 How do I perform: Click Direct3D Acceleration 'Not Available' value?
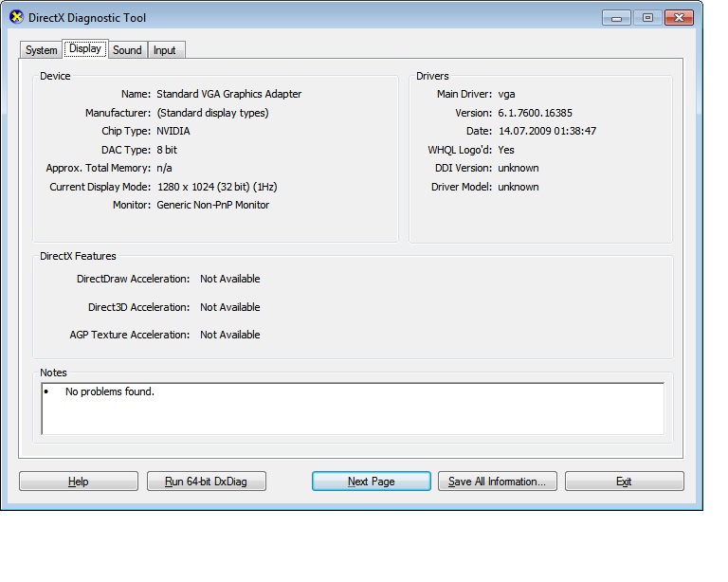pyautogui.click(x=229, y=307)
